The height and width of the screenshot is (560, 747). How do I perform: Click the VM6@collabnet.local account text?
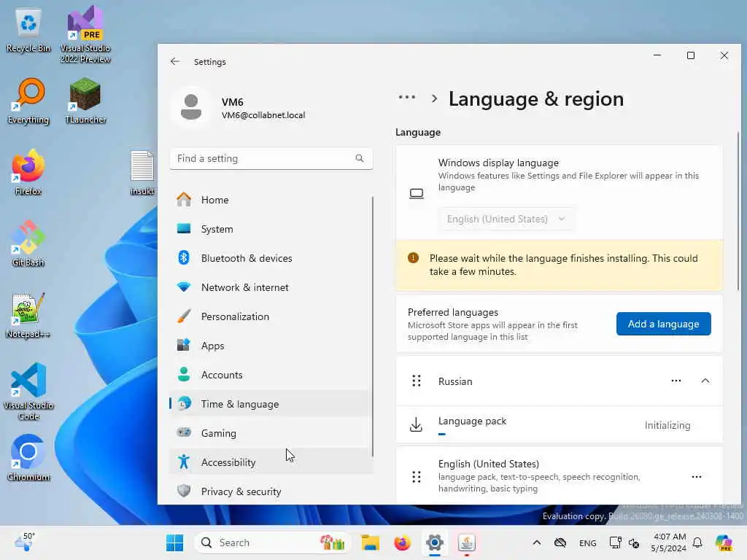[x=263, y=115]
